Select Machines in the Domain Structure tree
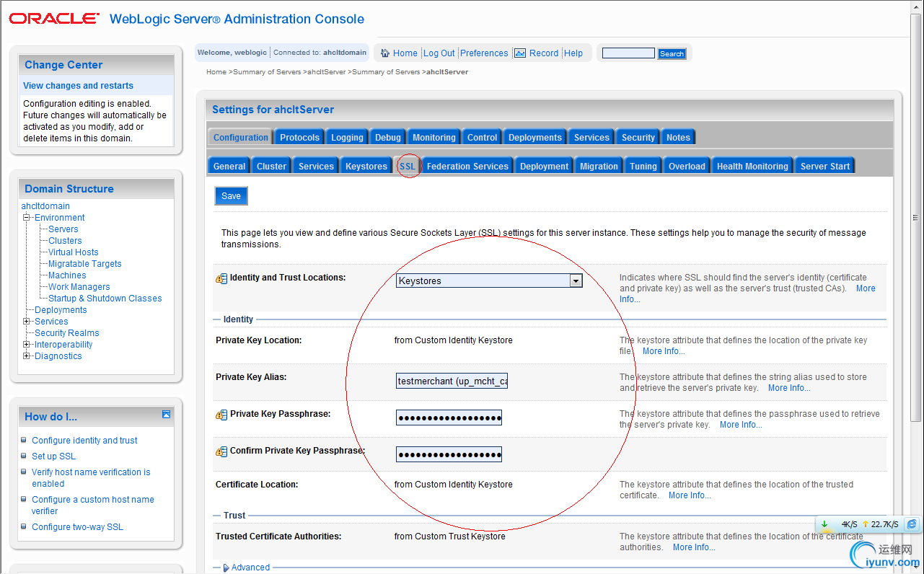Image resolution: width=924 pixels, height=574 pixels. point(68,275)
